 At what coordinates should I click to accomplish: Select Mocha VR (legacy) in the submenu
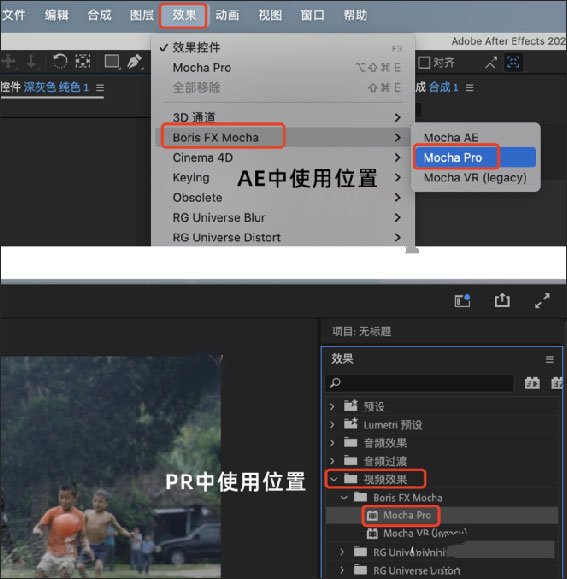point(475,178)
